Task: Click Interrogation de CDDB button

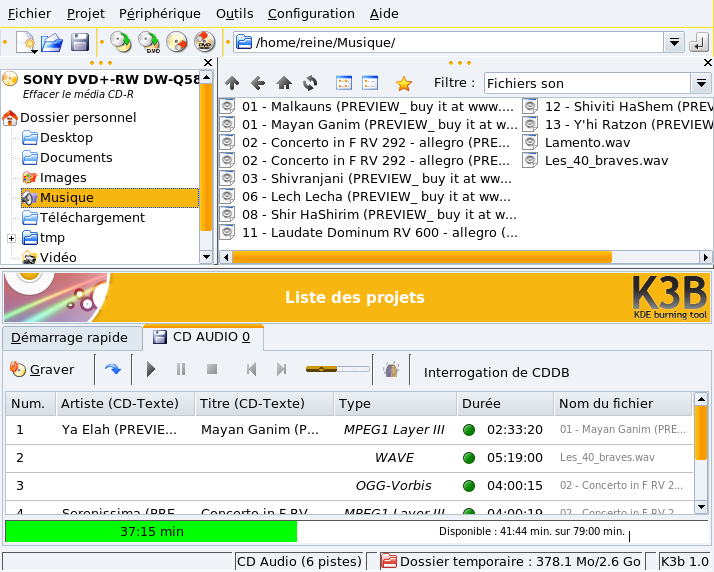Action: pos(496,372)
